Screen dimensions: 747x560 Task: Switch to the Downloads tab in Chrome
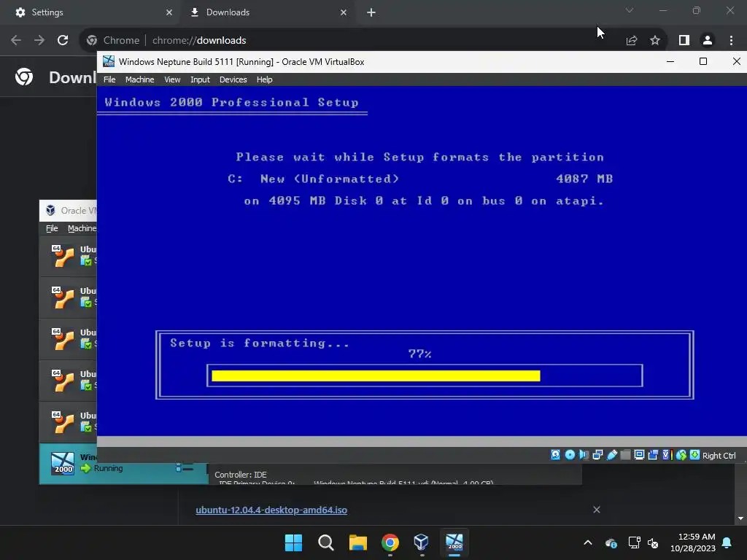click(267, 12)
